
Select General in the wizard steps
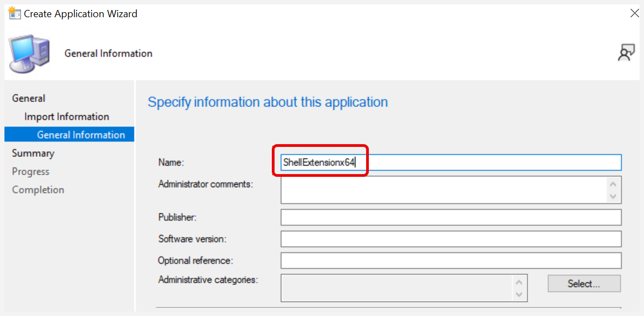[x=28, y=98]
